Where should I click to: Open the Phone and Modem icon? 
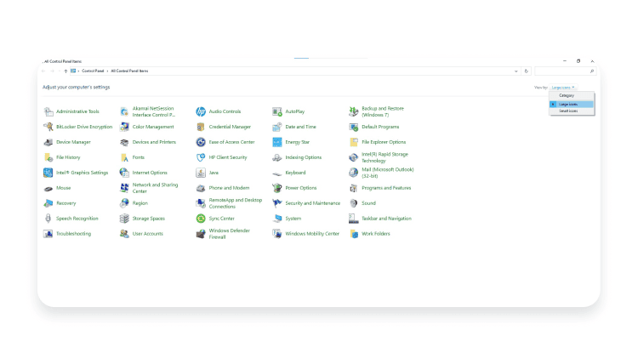pyautogui.click(x=201, y=188)
